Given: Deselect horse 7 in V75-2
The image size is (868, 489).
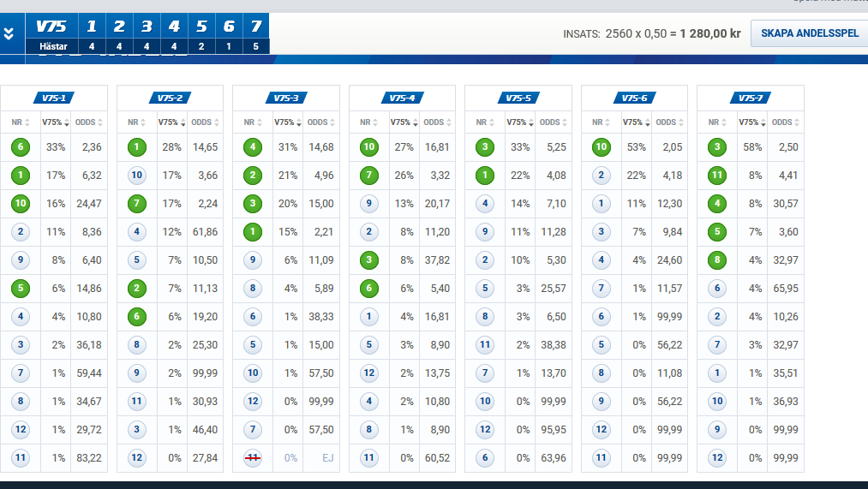Looking at the screenshot, I should 137,204.
